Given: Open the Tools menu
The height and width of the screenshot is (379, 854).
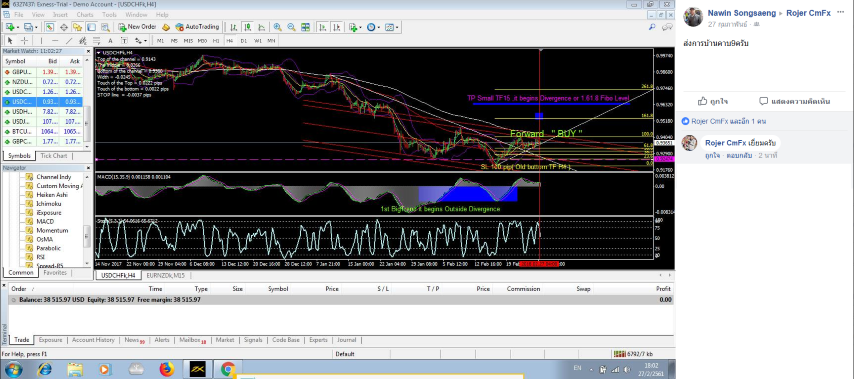Looking at the screenshot, I should point(109,15).
